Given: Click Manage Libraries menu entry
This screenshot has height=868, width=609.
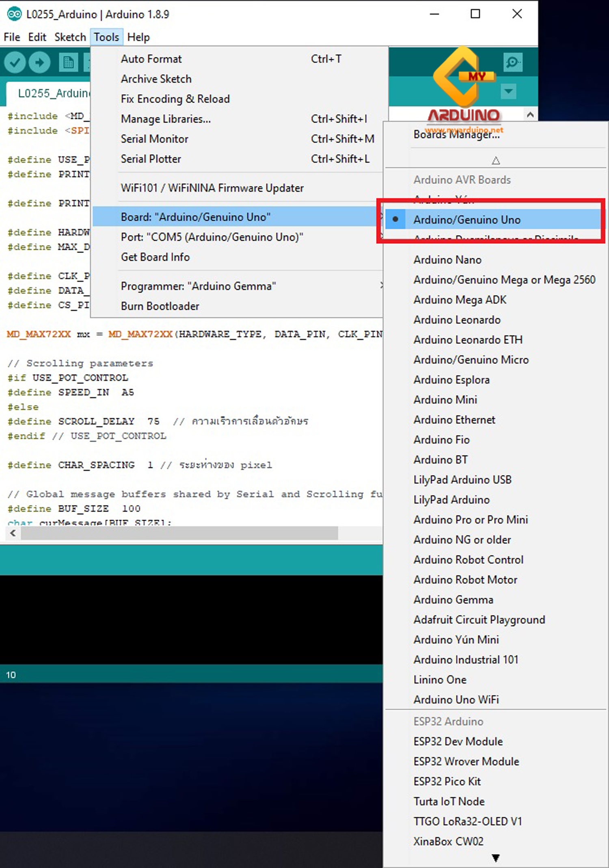Looking at the screenshot, I should (x=166, y=119).
